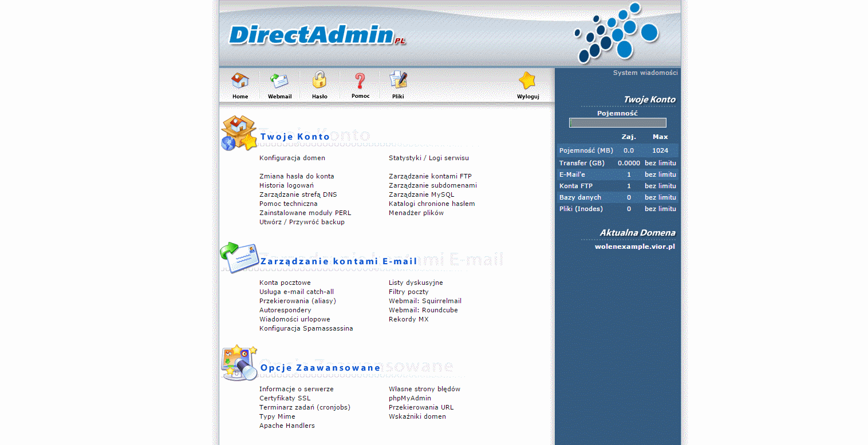This screenshot has width=868, height=445.
Task: Open Informacje o serwerze
Action: [x=297, y=389]
